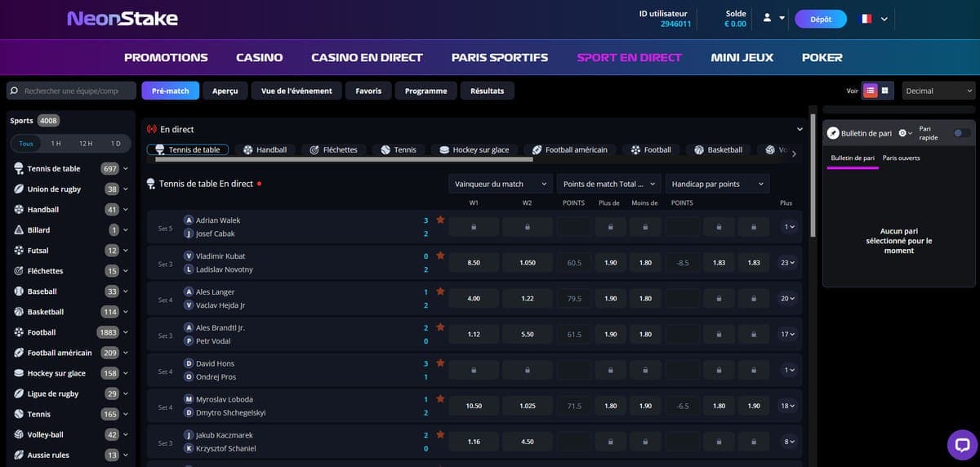This screenshot has width=980, height=467.
Task: Open bet slip settings gear icon
Action: click(x=902, y=133)
